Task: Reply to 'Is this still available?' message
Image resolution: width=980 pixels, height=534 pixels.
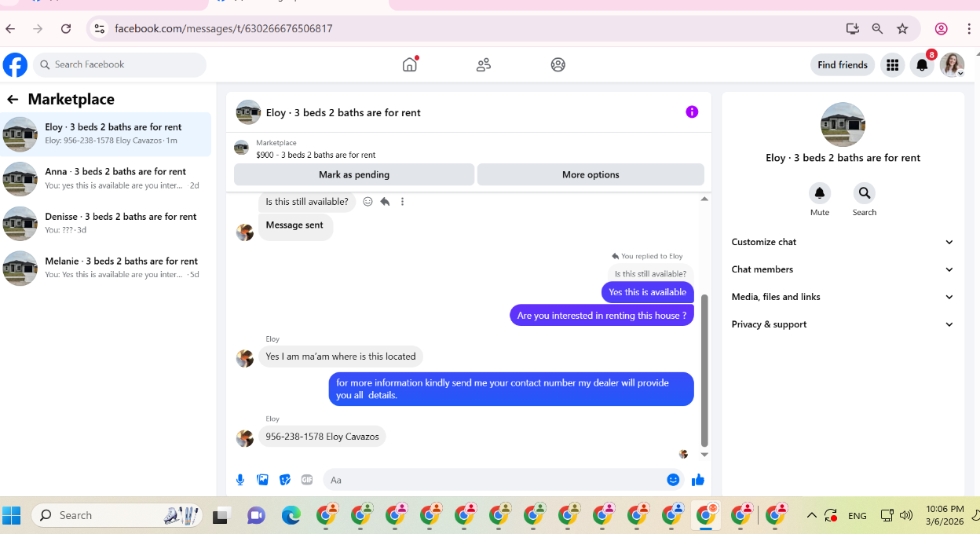Action: coord(385,202)
